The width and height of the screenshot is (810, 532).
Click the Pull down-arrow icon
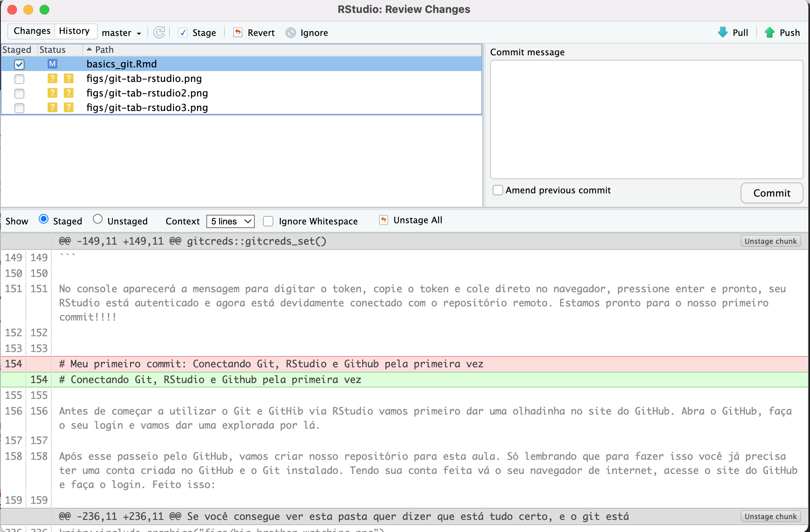click(722, 32)
